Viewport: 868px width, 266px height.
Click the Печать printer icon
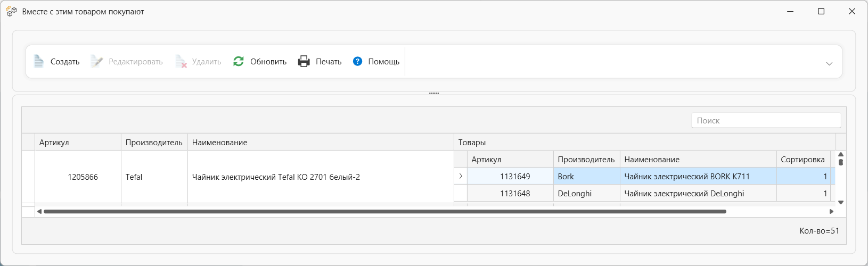click(x=304, y=62)
